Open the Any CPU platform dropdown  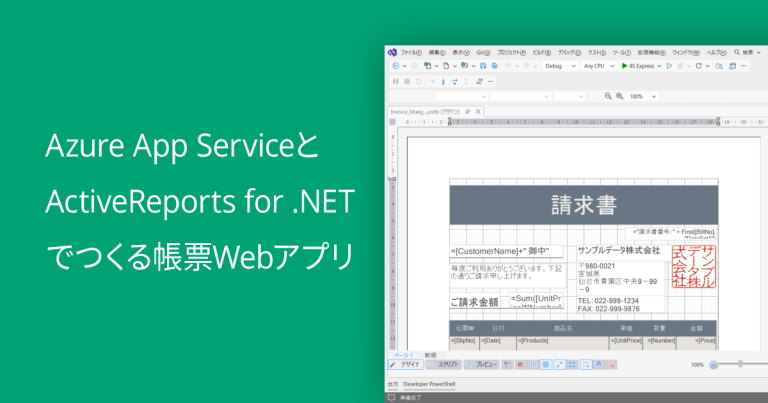599,66
